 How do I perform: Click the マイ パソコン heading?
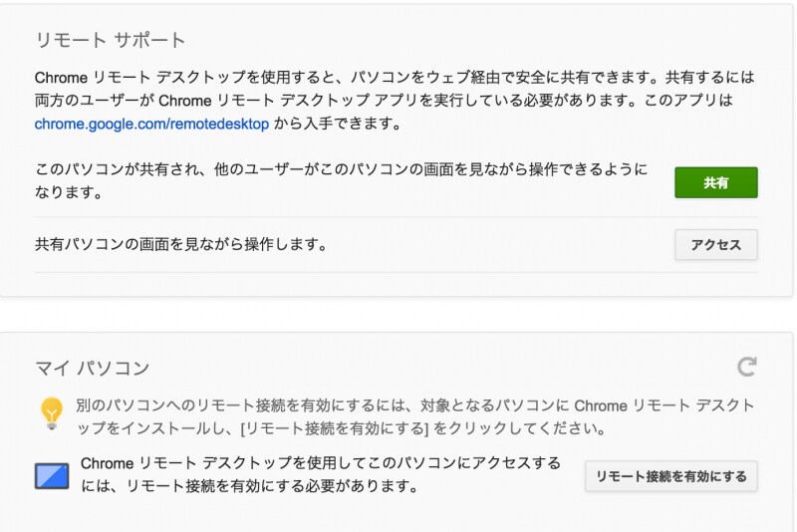coord(93,369)
